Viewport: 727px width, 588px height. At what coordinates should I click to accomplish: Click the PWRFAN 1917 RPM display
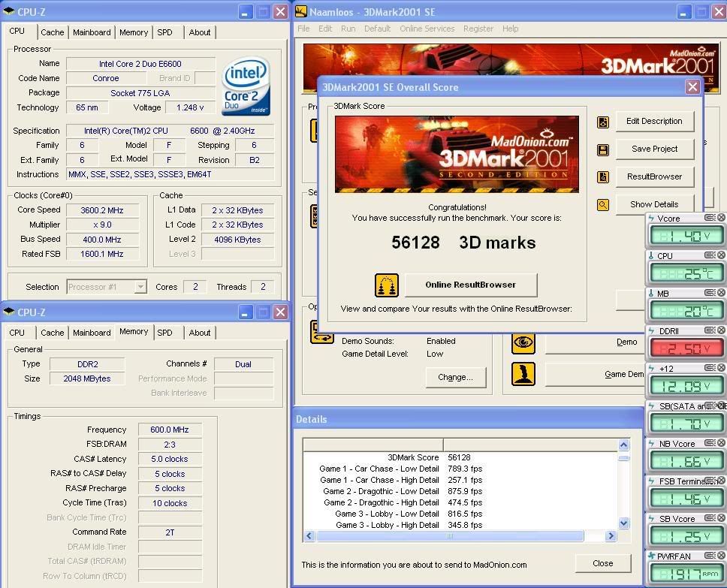686,574
